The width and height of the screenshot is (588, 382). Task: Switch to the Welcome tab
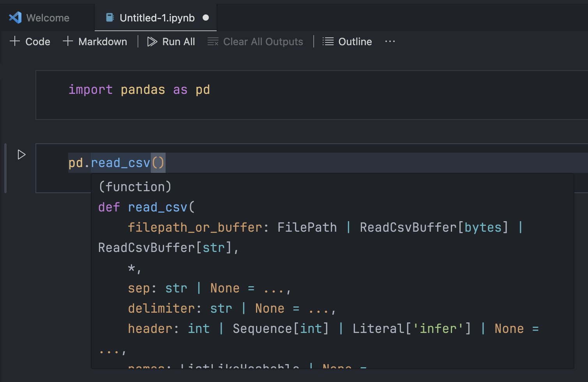[48, 17]
